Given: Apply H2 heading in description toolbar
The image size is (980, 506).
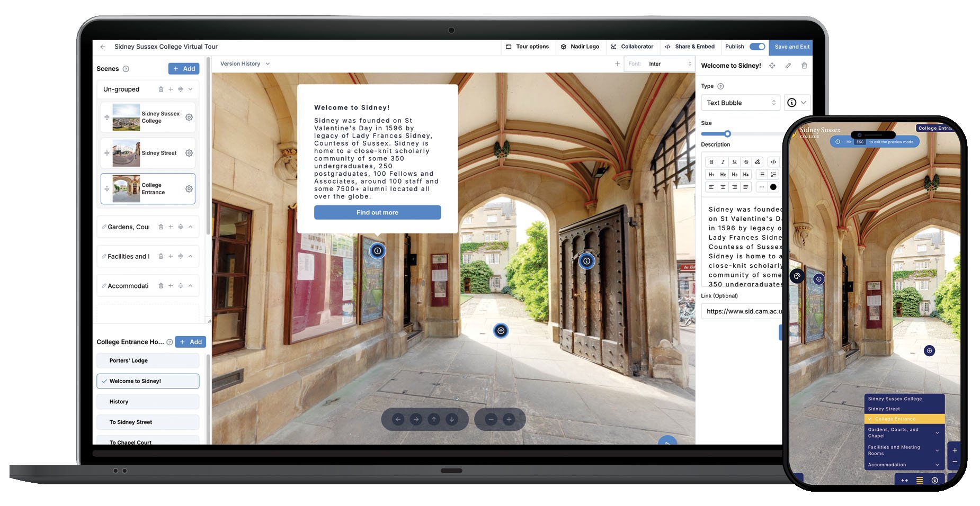Looking at the screenshot, I should [723, 174].
